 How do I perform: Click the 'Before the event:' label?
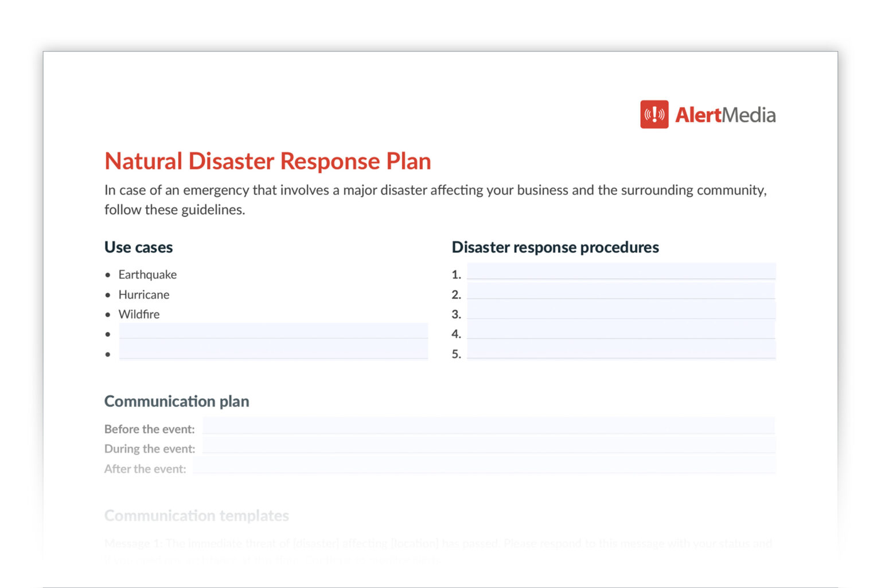tap(149, 429)
